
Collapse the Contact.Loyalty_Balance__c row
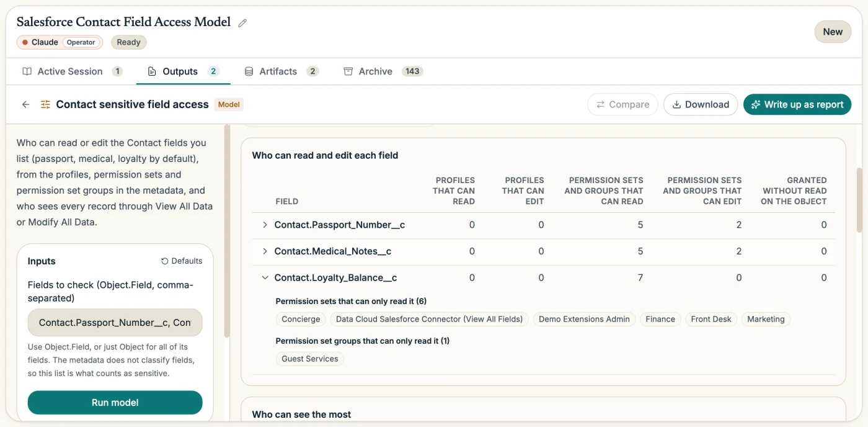pyautogui.click(x=265, y=278)
